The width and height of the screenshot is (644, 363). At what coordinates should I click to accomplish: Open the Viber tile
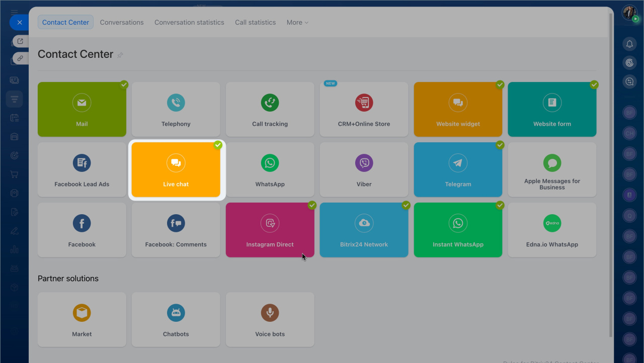(364, 170)
